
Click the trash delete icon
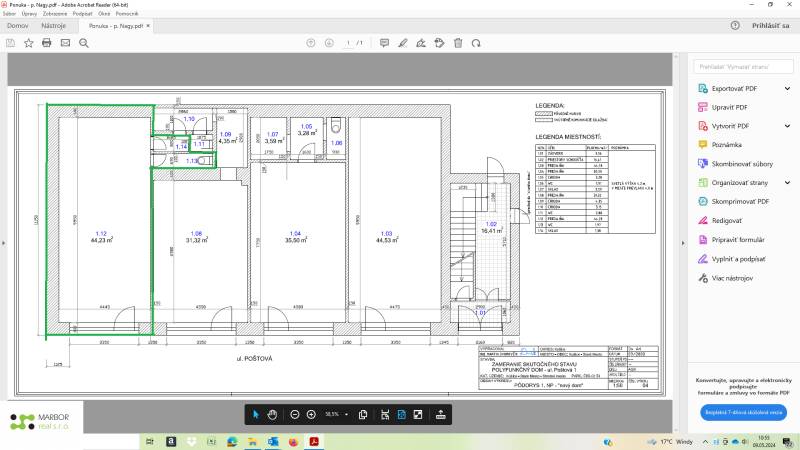click(458, 43)
